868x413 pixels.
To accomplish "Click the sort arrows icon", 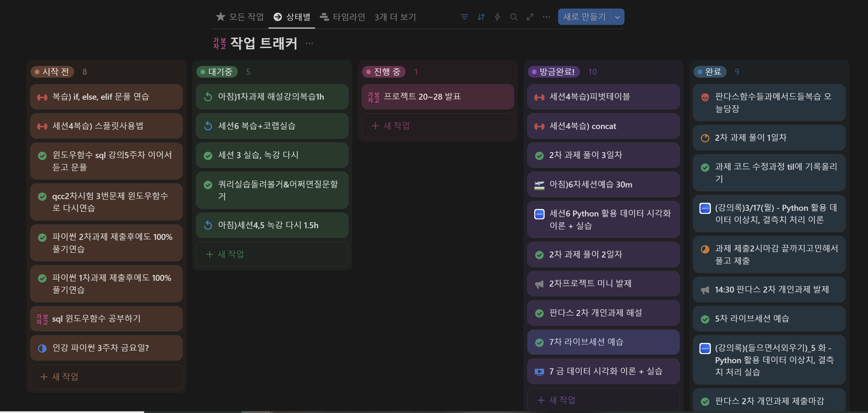I will click(481, 17).
